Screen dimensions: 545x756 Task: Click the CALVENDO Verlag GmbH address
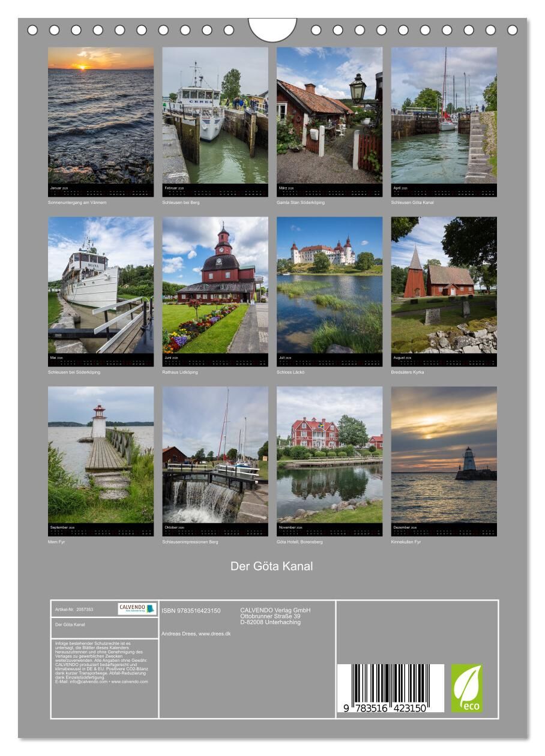coord(275,616)
